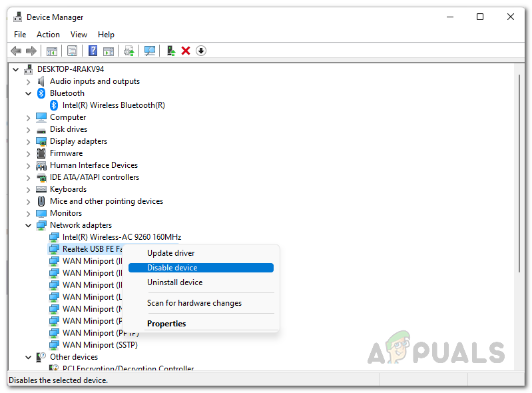Screen dimensions: 532x393
Task: Close the Device Manager window
Action: coord(510,17)
